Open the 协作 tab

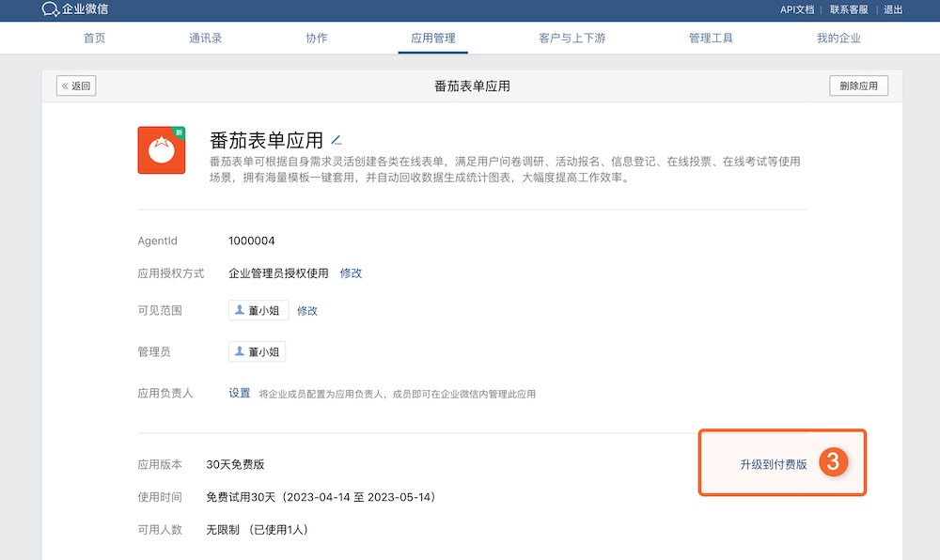(x=317, y=39)
